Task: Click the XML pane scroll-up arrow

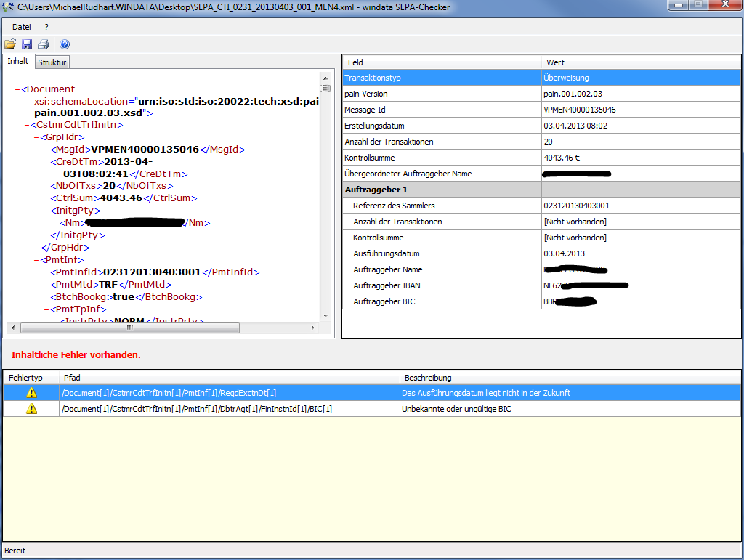Action: 325,78
